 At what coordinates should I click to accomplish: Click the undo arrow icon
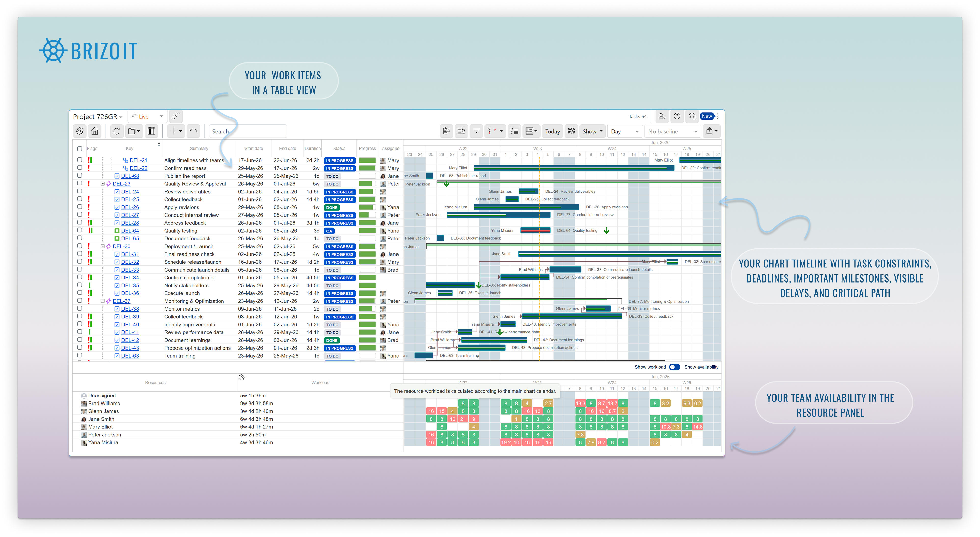tap(193, 131)
